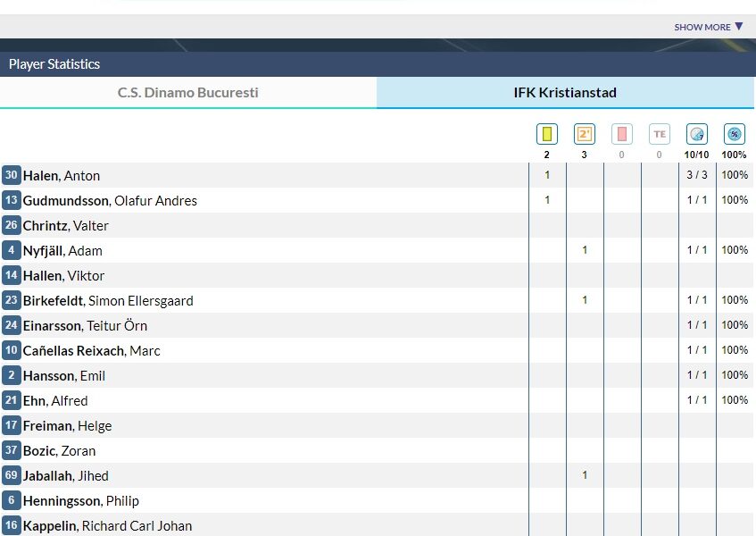Open player Halen, Anton
Image resolution: width=756 pixels, height=536 pixels.
pyautogui.click(x=62, y=176)
